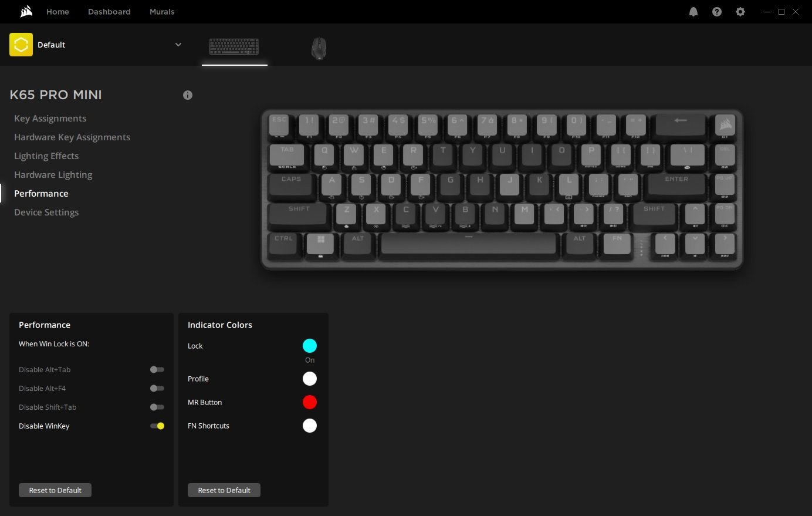Screen dimensions: 812x516
Task: Toggle Disable Shift+Tab switch
Action: pos(157,407)
